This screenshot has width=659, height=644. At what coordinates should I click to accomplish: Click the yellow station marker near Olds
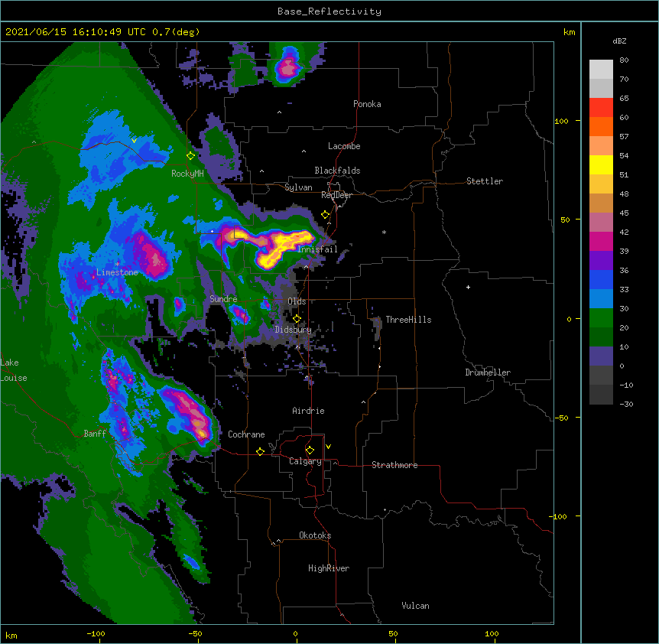tap(297, 319)
